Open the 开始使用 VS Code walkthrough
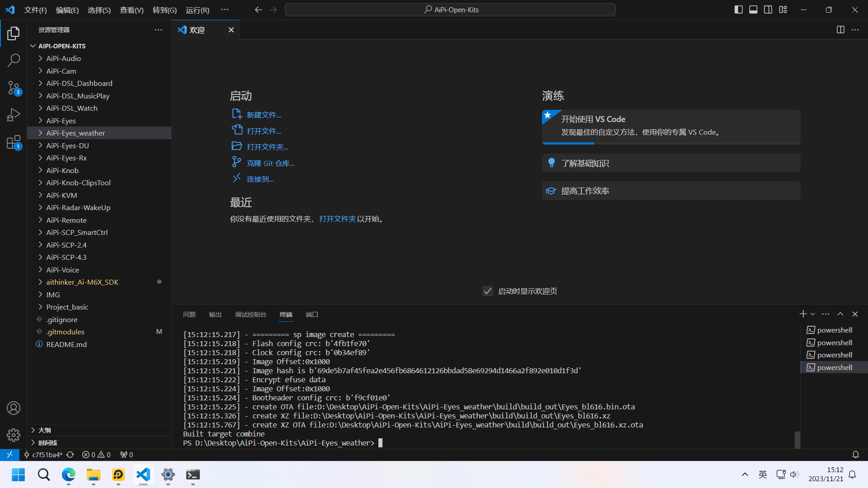 671,127
